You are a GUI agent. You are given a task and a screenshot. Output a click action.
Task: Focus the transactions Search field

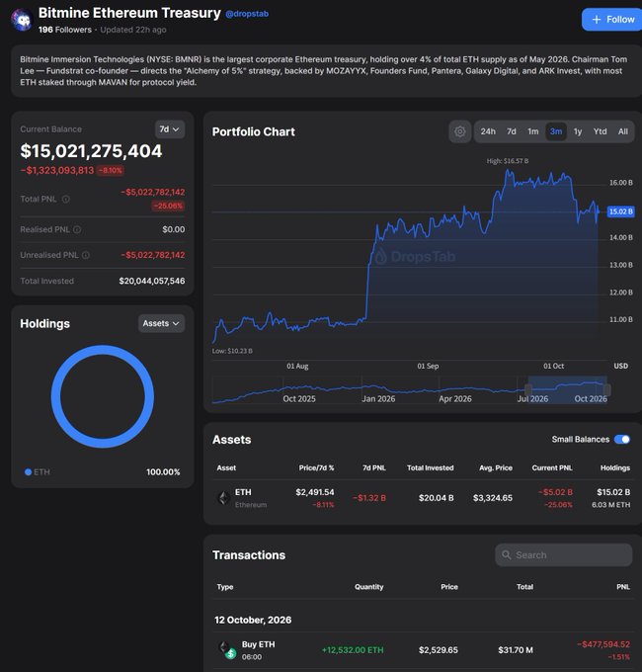coord(564,555)
